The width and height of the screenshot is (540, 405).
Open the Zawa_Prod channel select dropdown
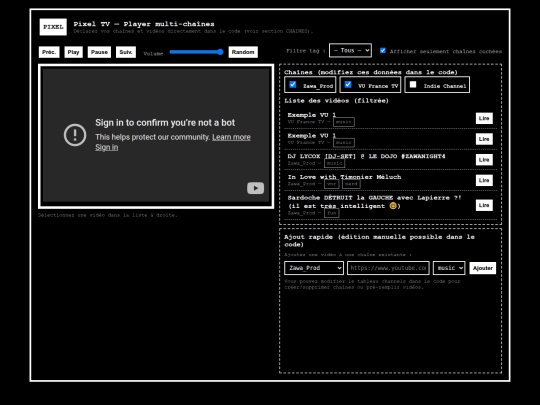314,268
